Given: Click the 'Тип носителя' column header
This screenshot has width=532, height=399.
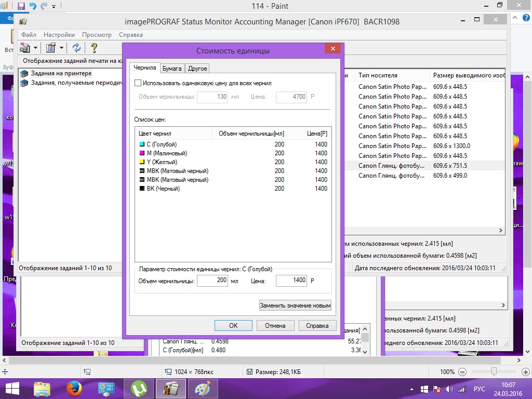Looking at the screenshot, I should point(392,75).
